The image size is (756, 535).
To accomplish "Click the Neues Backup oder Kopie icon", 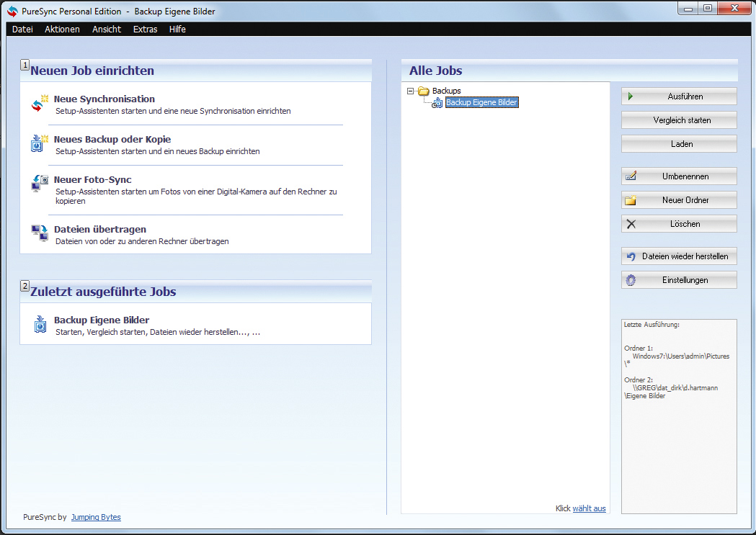I will coord(40,143).
